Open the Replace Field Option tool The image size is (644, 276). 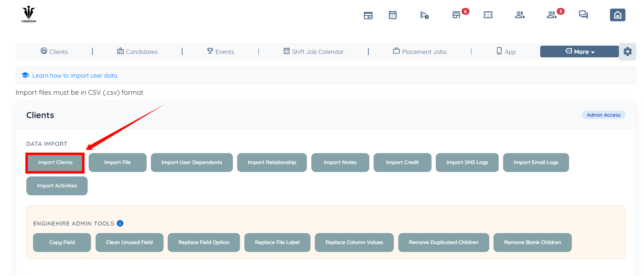[204, 242]
